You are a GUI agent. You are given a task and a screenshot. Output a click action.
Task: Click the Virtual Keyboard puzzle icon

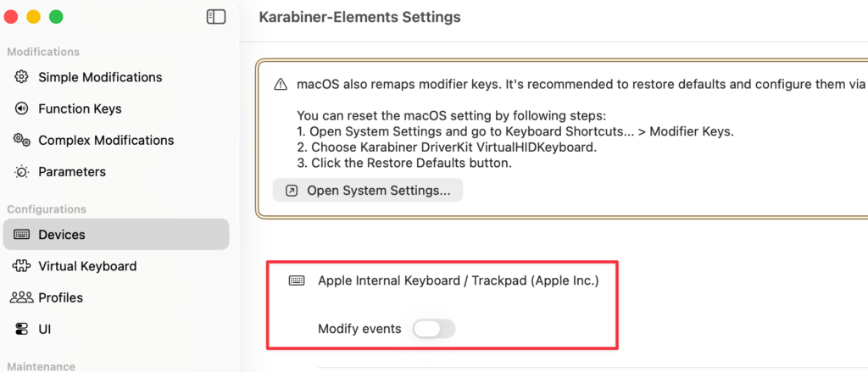pos(22,266)
